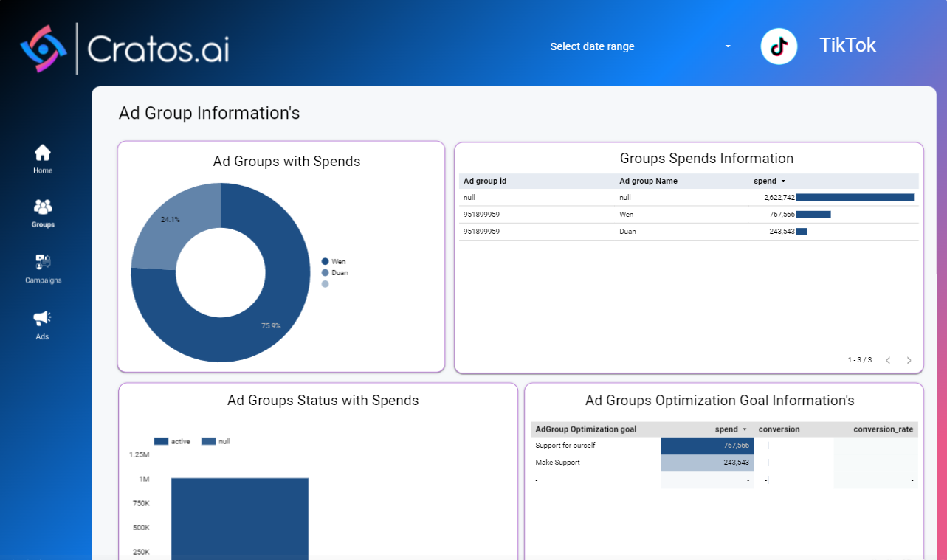Click the null legend swatch in status chart

pos(208,441)
